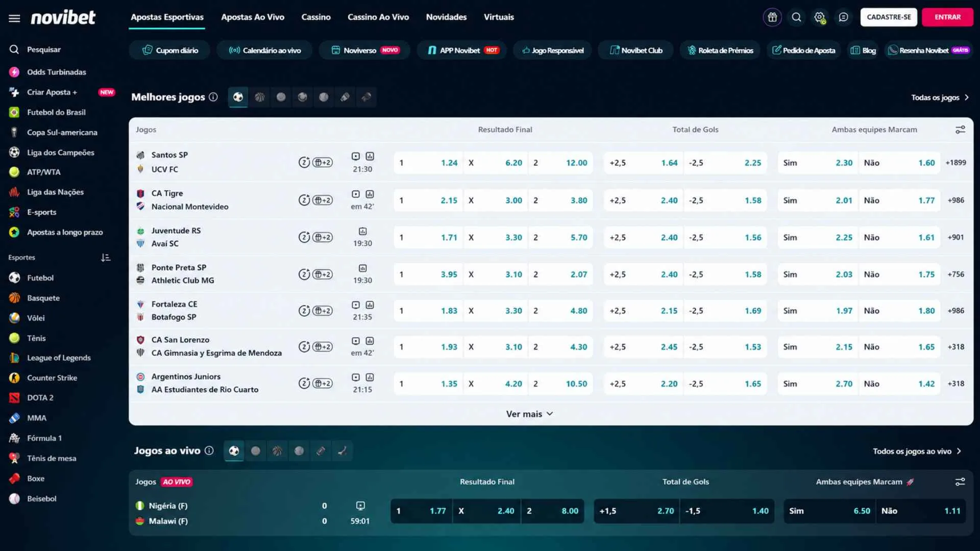Screen dimensions: 980x551
Task: Sort the Esportes sidebar list
Action: tap(106, 258)
